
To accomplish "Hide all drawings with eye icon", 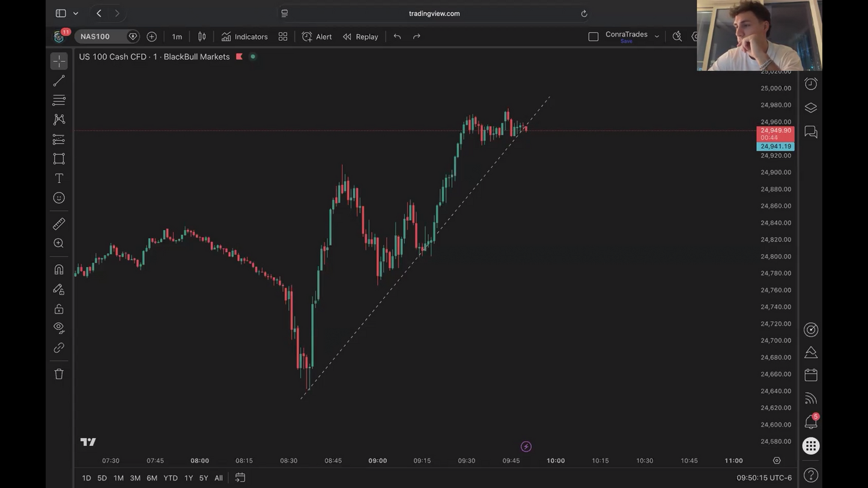I will pos(59,328).
